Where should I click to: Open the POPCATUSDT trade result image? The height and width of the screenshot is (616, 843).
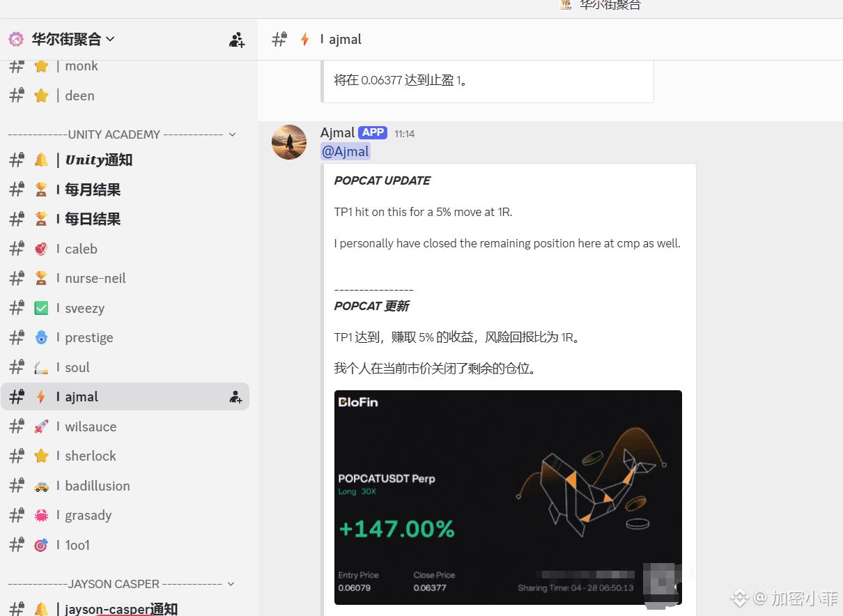[508, 497]
